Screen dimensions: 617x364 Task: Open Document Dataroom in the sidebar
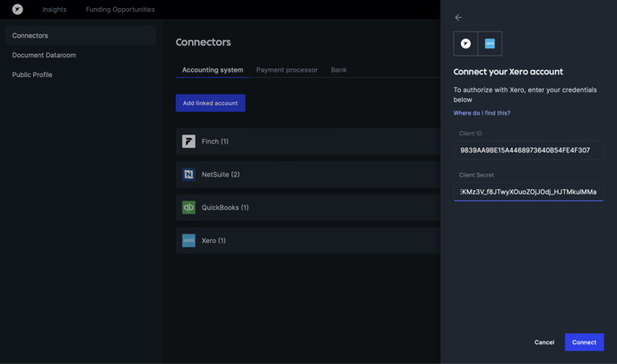(44, 55)
